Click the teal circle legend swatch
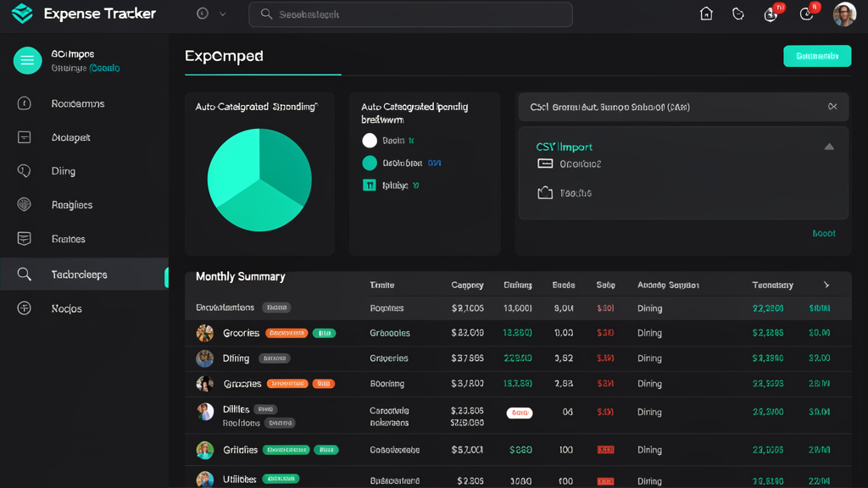Screen dimensions: 868x488 point(370,163)
